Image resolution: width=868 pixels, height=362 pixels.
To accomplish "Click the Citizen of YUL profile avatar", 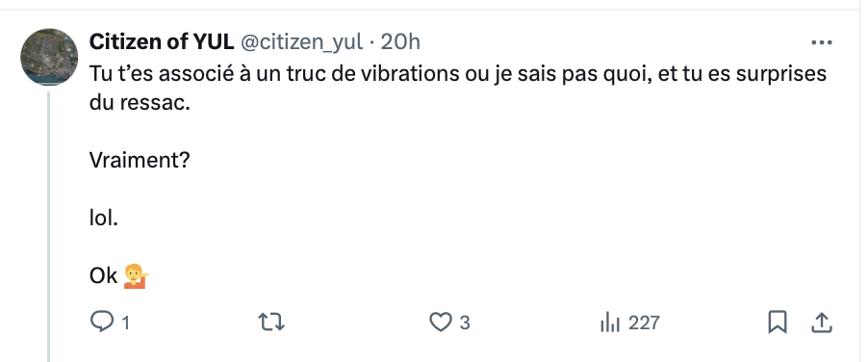I will tap(49, 57).
